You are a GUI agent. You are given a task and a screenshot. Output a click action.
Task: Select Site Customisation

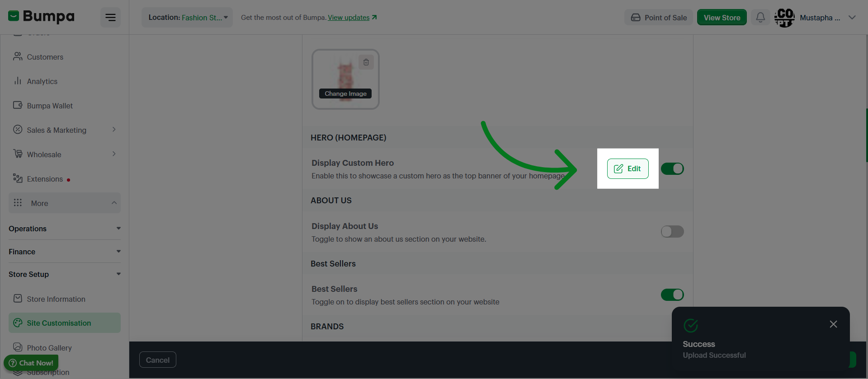pyautogui.click(x=64, y=323)
